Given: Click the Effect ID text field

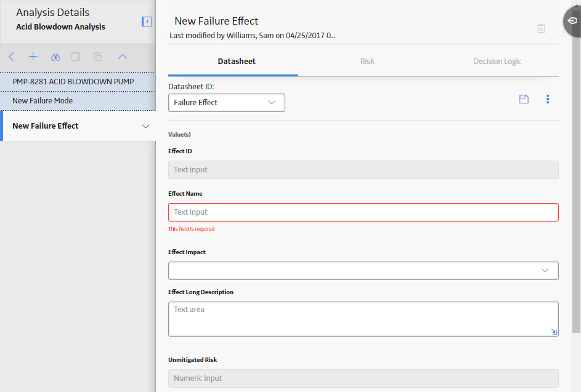Looking at the screenshot, I should 363,170.
